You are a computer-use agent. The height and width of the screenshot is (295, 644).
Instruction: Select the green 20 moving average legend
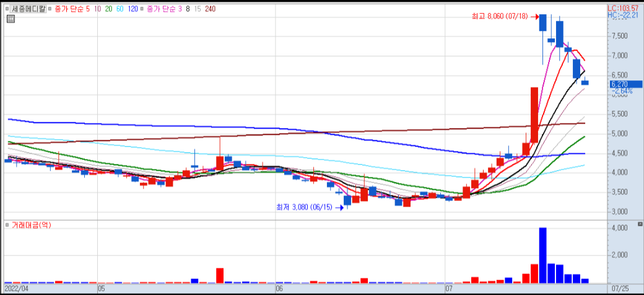(x=109, y=9)
